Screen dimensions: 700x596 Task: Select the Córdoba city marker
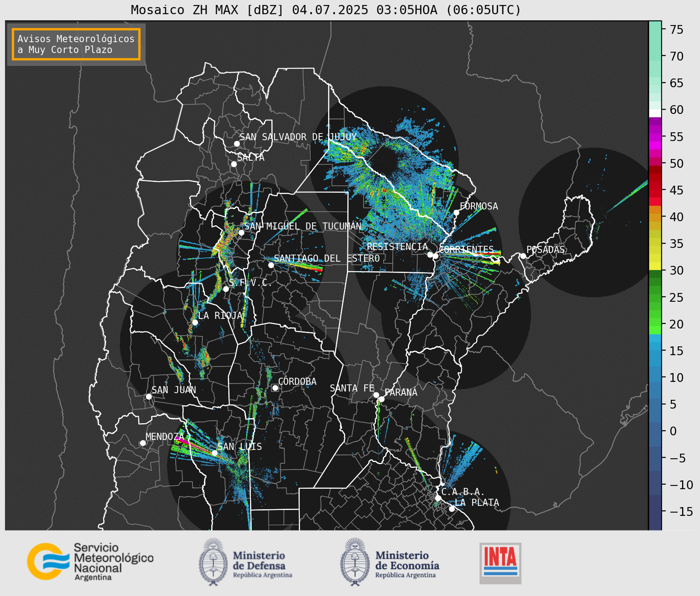coord(275,388)
